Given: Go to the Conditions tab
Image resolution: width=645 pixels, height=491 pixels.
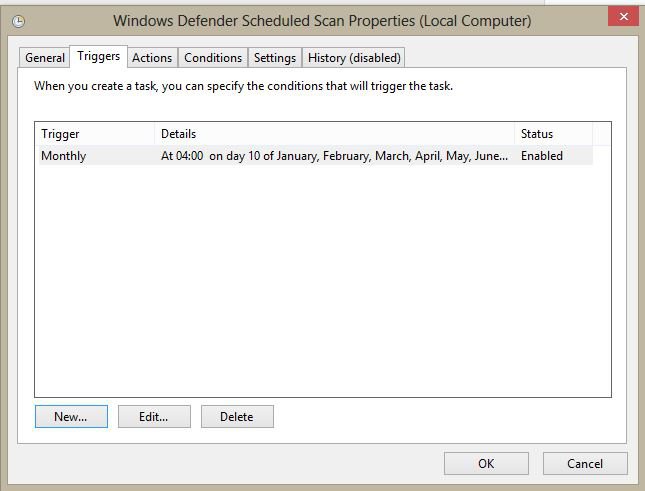Looking at the screenshot, I should [213, 58].
